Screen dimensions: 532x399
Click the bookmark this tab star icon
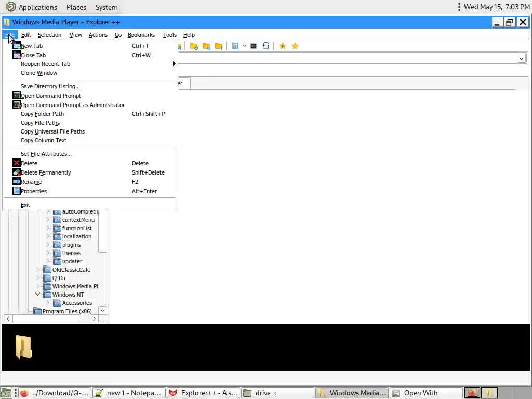pyautogui.click(x=282, y=46)
